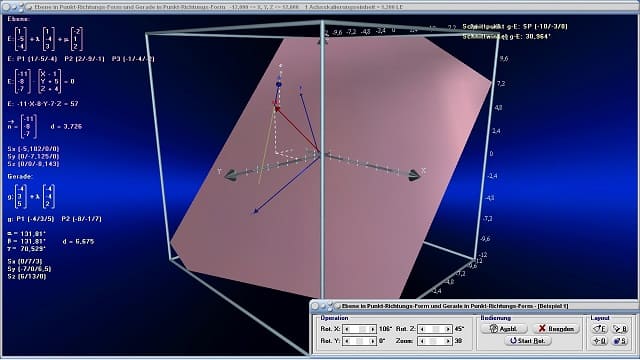
Task: Click the X axis arrowhead in 3D view
Action: (x=414, y=176)
